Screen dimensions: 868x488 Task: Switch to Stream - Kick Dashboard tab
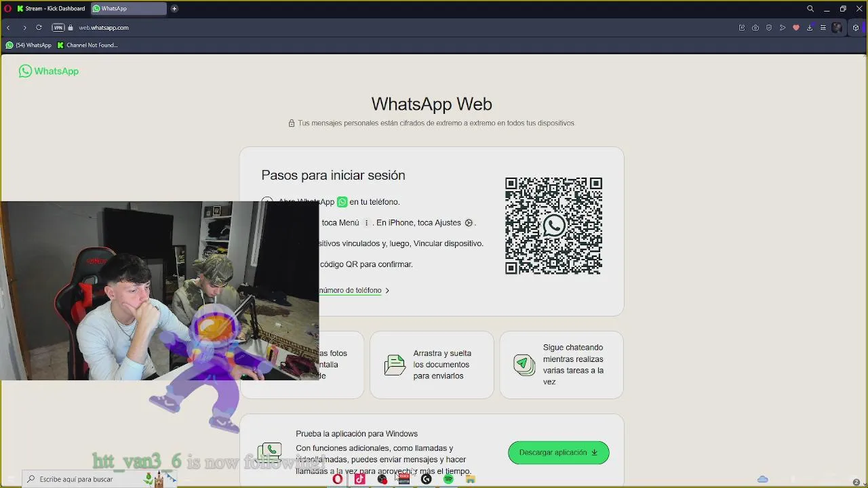52,9
